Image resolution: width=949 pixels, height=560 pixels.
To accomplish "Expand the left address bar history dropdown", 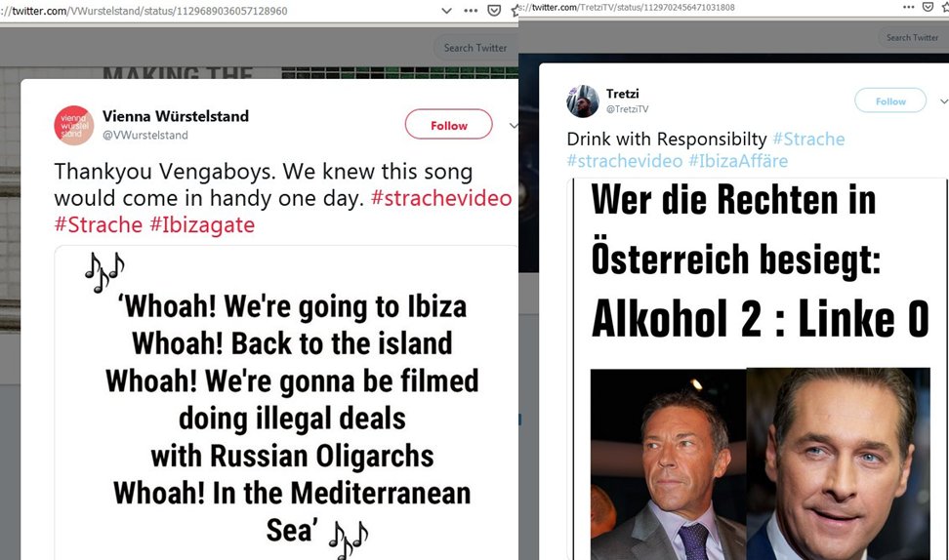I will click(446, 11).
